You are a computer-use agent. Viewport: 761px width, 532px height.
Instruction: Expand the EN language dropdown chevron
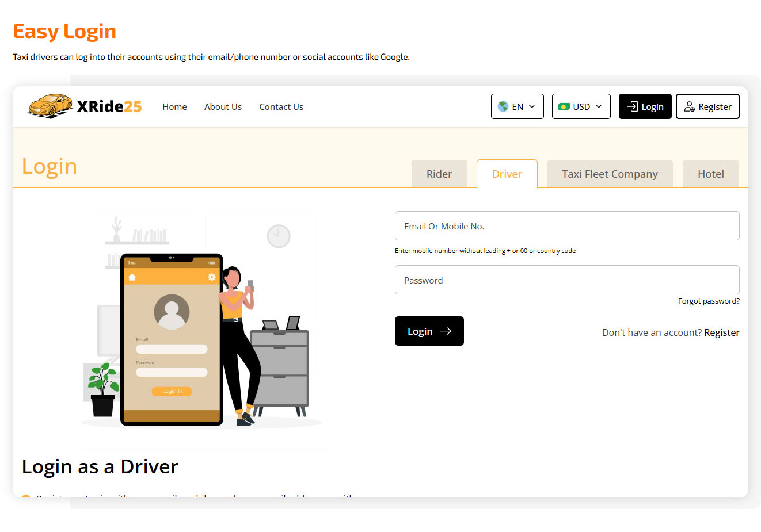pos(532,106)
